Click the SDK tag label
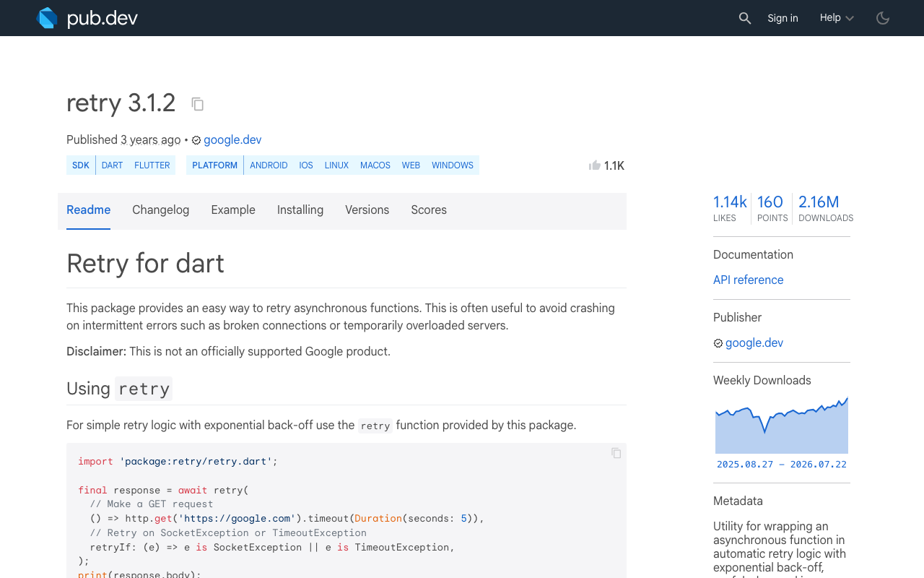This screenshot has width=924, height=578. click(x=81, y=165)
